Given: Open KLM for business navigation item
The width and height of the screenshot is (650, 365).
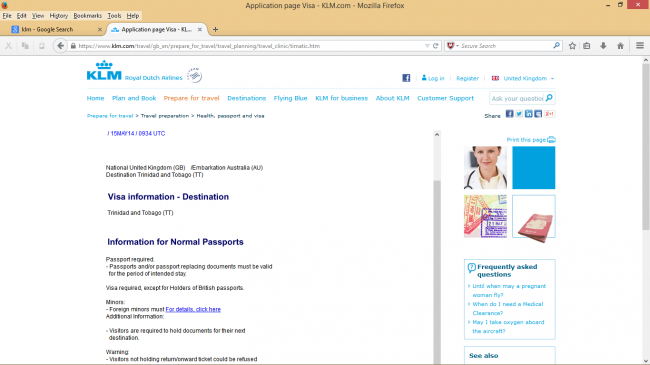Looking at the screenshot, I should pyautogui.click(x=342, y=98).
